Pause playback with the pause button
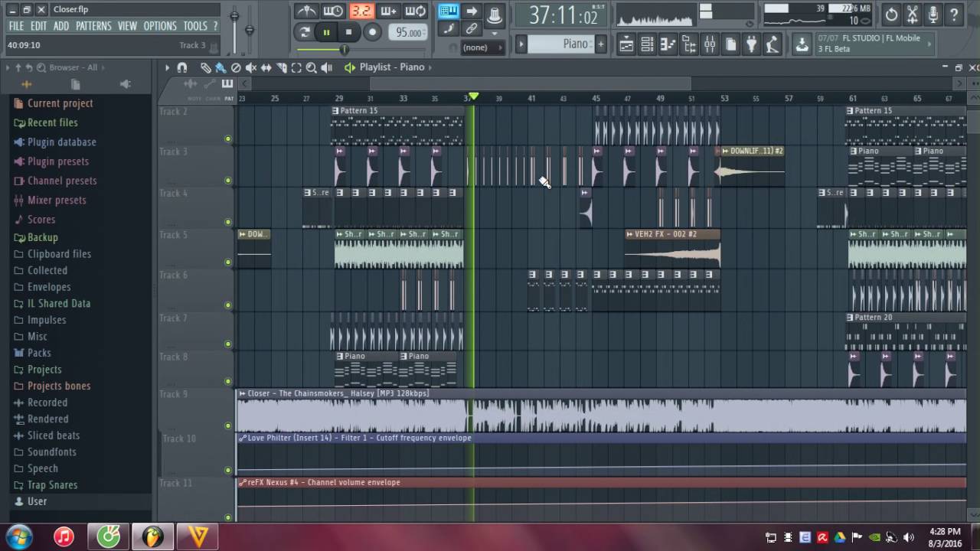This screenshot has width=980, height=551. (326, 32)
